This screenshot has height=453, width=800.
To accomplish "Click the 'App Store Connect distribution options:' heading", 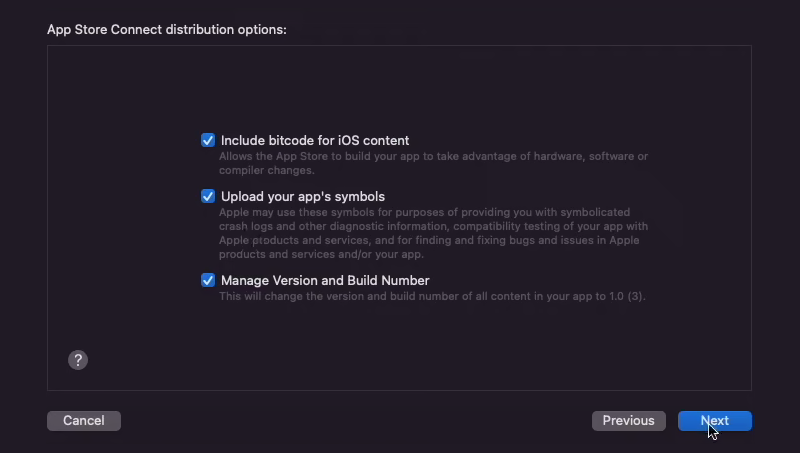I will (x=167, y=30).
